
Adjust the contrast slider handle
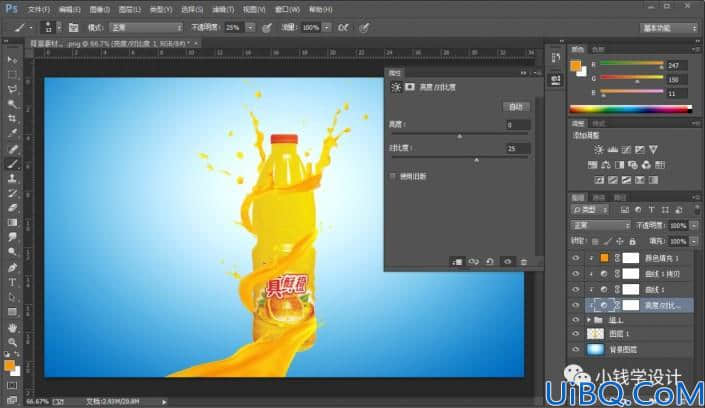(476, 160)
